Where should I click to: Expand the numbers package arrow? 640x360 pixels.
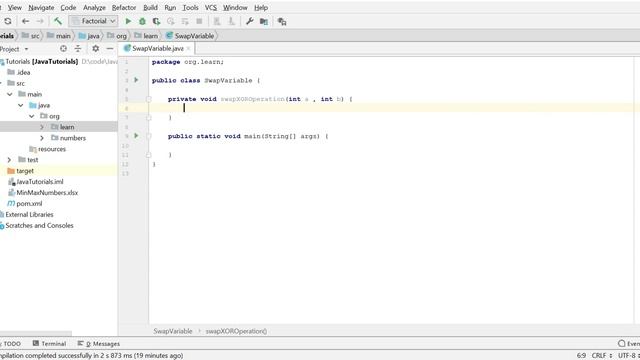[x=42, y=138]
